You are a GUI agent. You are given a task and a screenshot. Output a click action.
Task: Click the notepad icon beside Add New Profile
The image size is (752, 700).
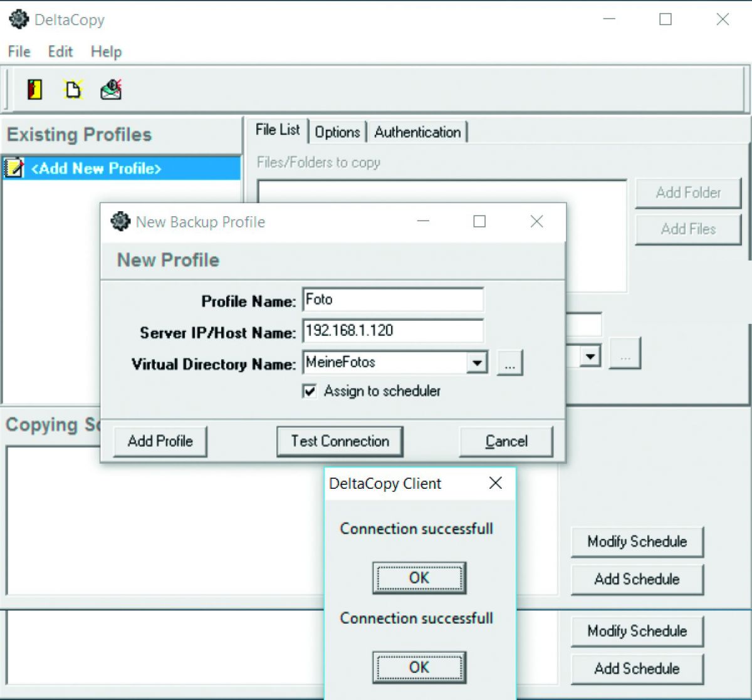pyautogui.click(x=14, y=168)
